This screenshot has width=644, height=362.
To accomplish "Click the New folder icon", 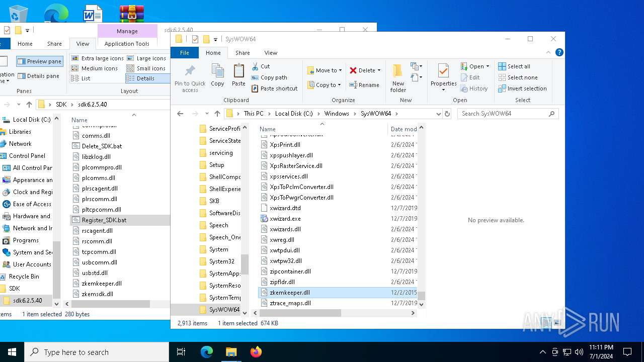I will 397,71.
